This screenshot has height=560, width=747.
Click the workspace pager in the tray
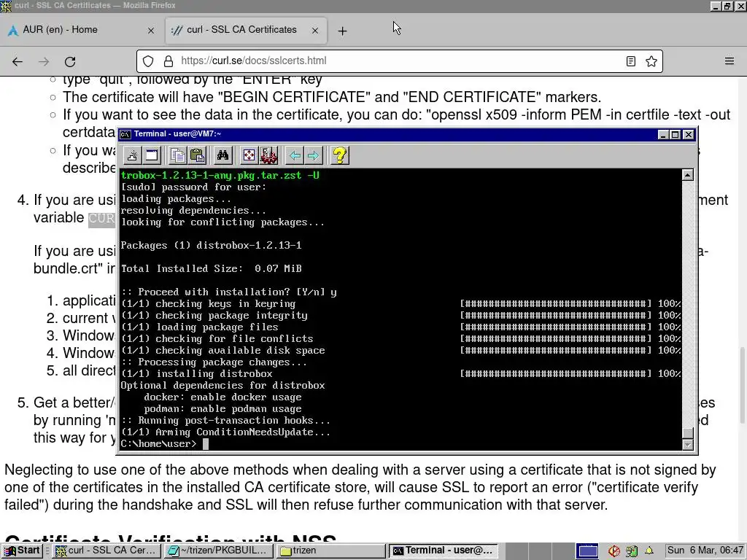(587, 551)
